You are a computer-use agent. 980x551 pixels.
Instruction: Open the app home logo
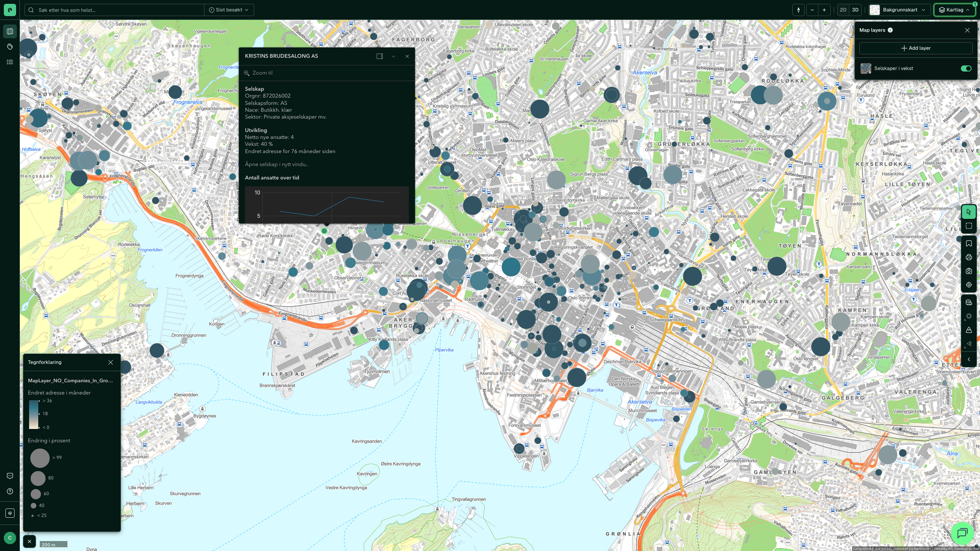[x=10, y=10]
